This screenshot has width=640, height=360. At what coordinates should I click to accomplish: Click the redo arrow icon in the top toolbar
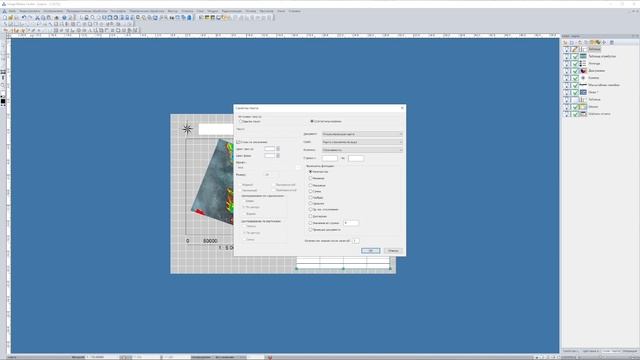pos(30,18)
